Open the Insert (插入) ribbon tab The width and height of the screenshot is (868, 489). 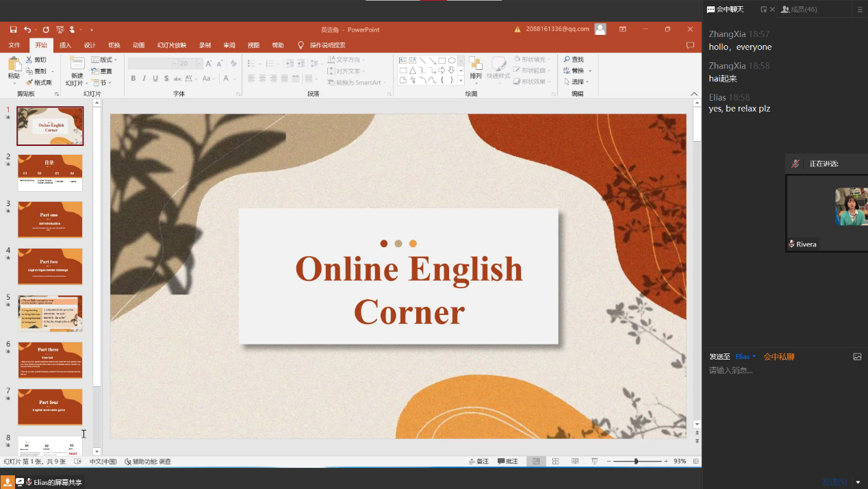pos(65,45)
